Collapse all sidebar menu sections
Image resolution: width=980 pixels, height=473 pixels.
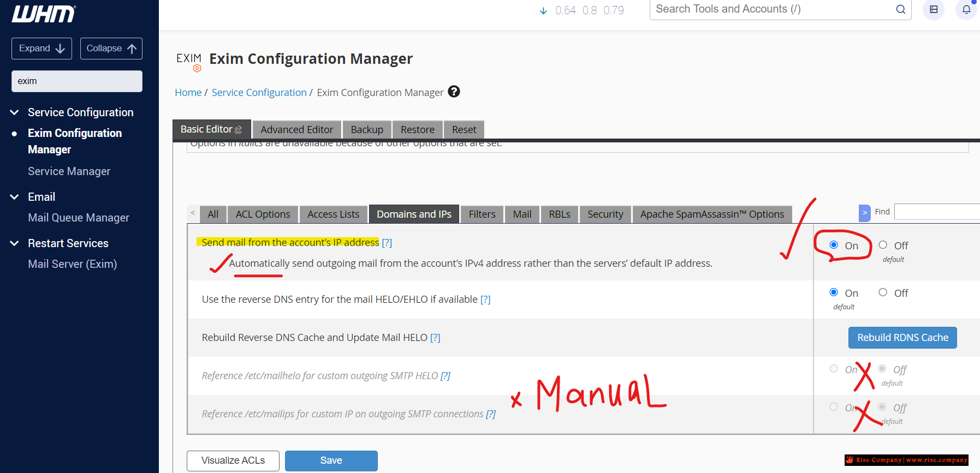click(111, 49)
